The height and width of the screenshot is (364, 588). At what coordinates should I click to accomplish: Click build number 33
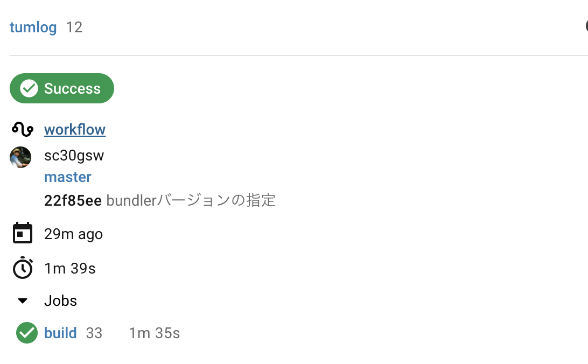(x=94, y=333)
